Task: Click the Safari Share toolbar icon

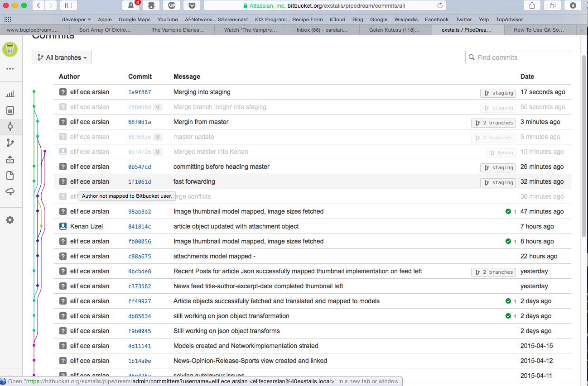Action: [532, 5]
